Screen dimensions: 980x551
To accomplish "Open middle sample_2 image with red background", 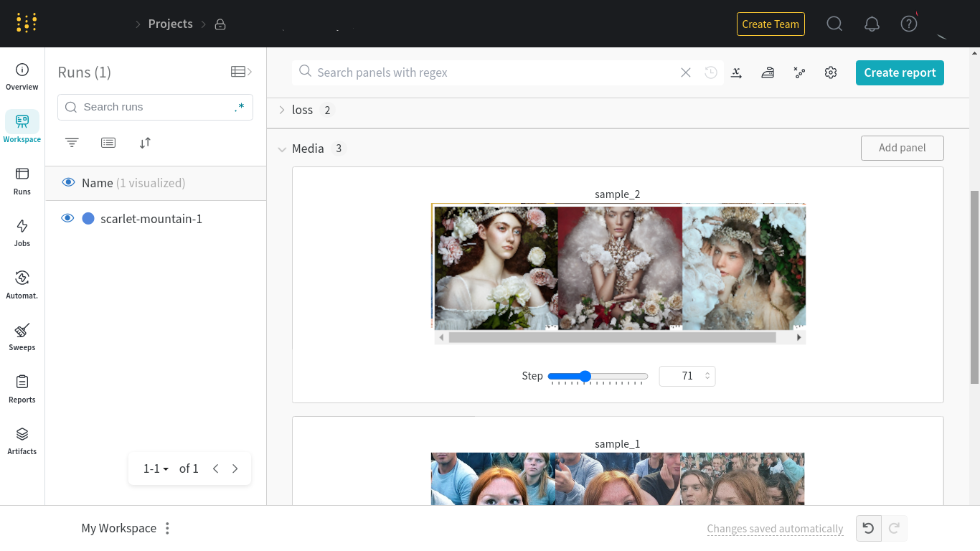I will [620, 268].
